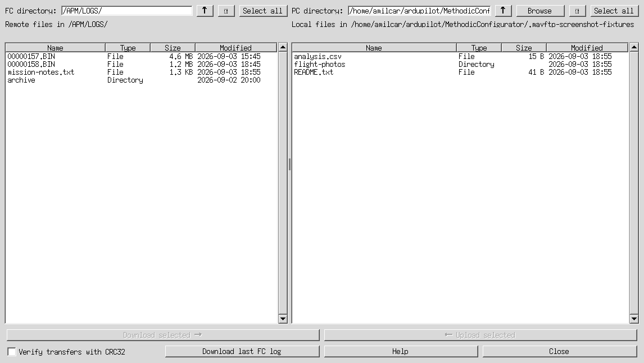The height and width of the screenshot is (363, 644).
Task: Open the Help dialog
Action: click(x=401, y=352)
